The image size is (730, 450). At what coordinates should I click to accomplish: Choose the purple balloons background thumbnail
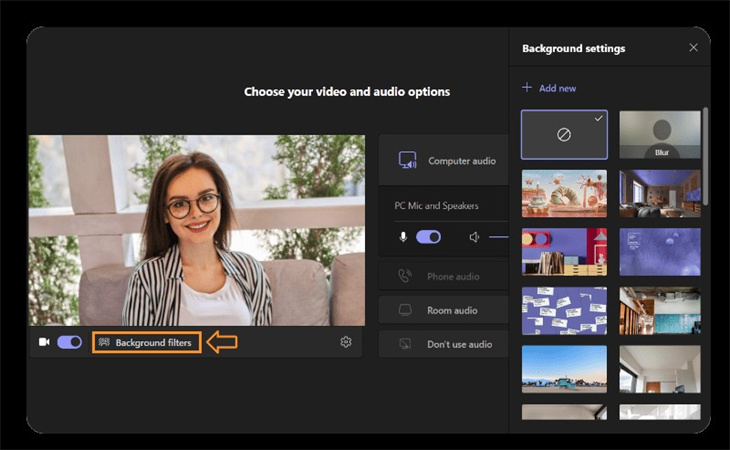pyautogui.click(x=660, y=252)
